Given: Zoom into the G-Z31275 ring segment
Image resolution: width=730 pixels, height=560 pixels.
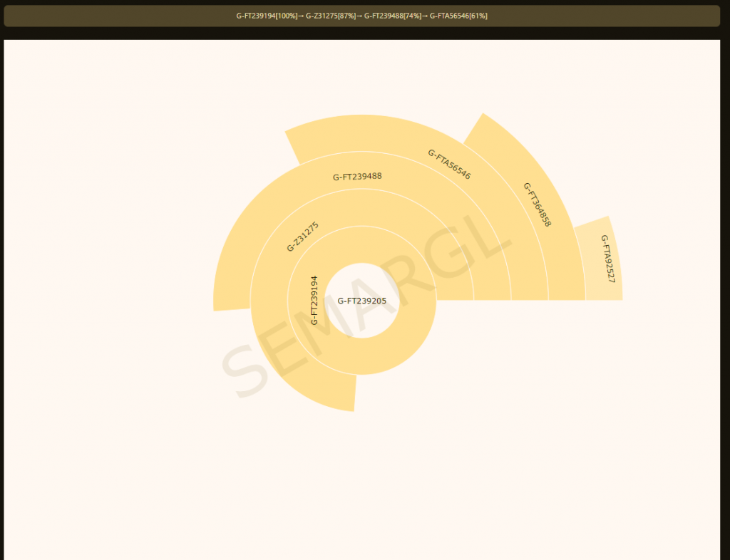Looking at the screenshot, I should 302,237.
